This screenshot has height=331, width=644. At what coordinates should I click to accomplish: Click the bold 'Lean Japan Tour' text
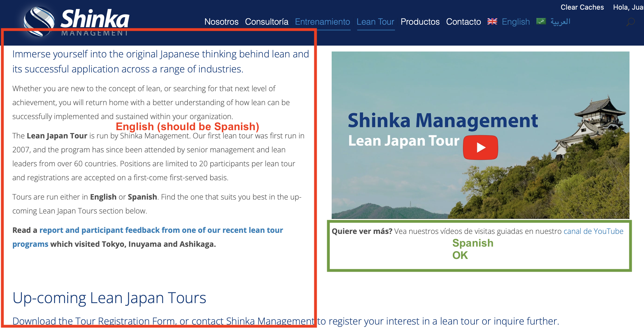(x=57, y=136)
